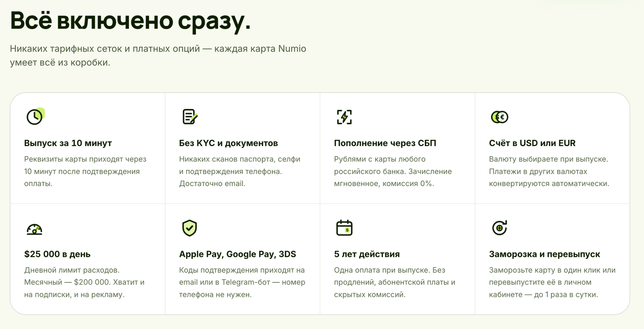
Task: Click the title "Выпуск за 10 минут"
Action: 68,143
